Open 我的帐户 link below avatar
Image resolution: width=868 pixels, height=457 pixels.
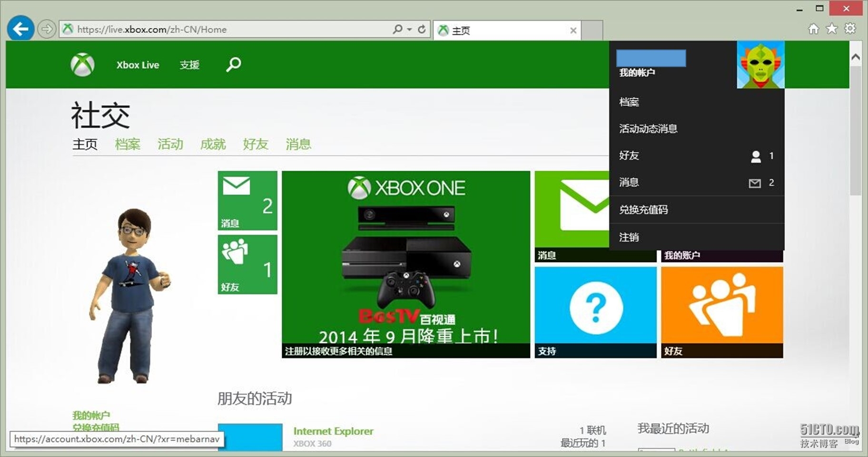[91, 415]
